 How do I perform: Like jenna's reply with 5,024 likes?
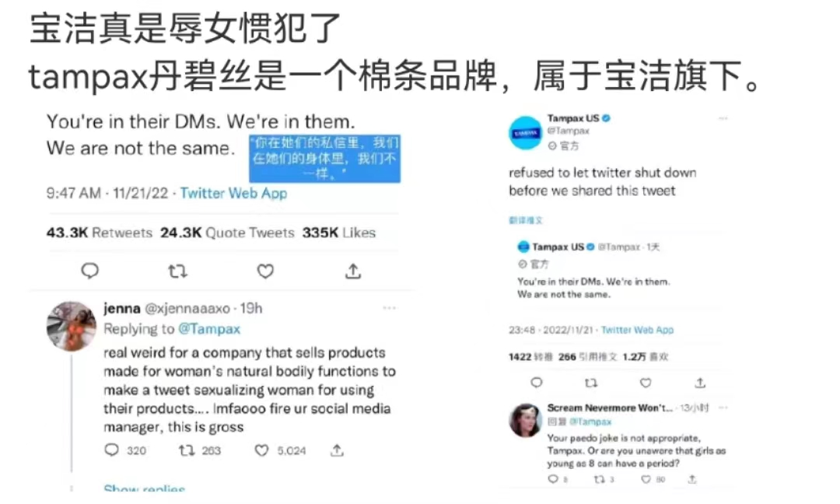[x=261, y=450]
